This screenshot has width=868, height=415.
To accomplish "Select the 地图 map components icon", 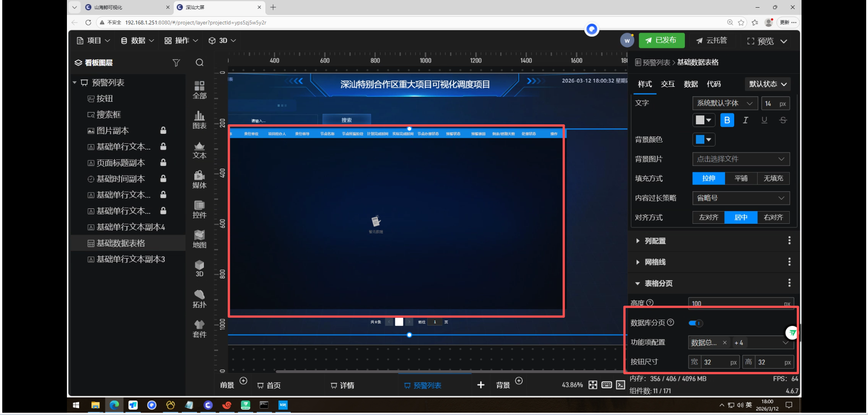I will coord(199,239).
